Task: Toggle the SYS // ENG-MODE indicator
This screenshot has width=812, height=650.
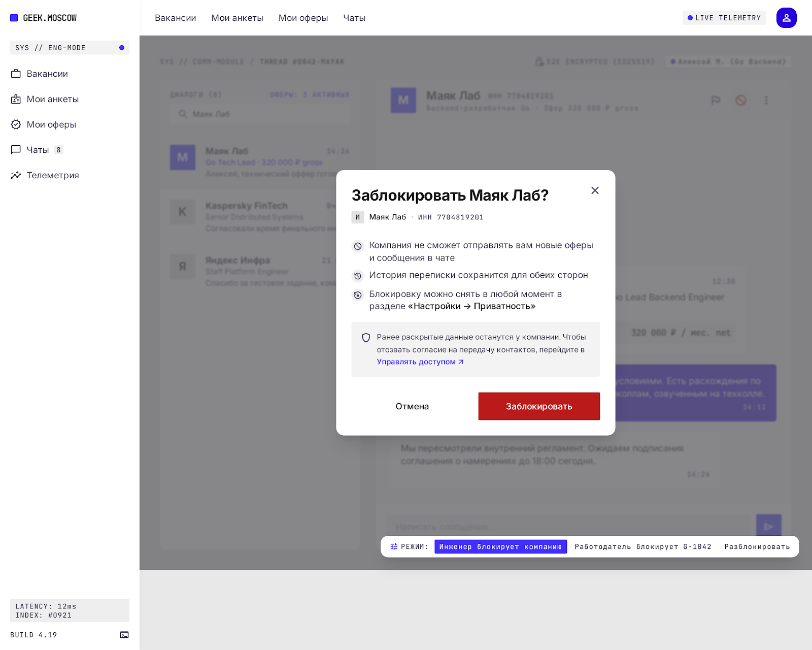Action: tap(70, 48)
